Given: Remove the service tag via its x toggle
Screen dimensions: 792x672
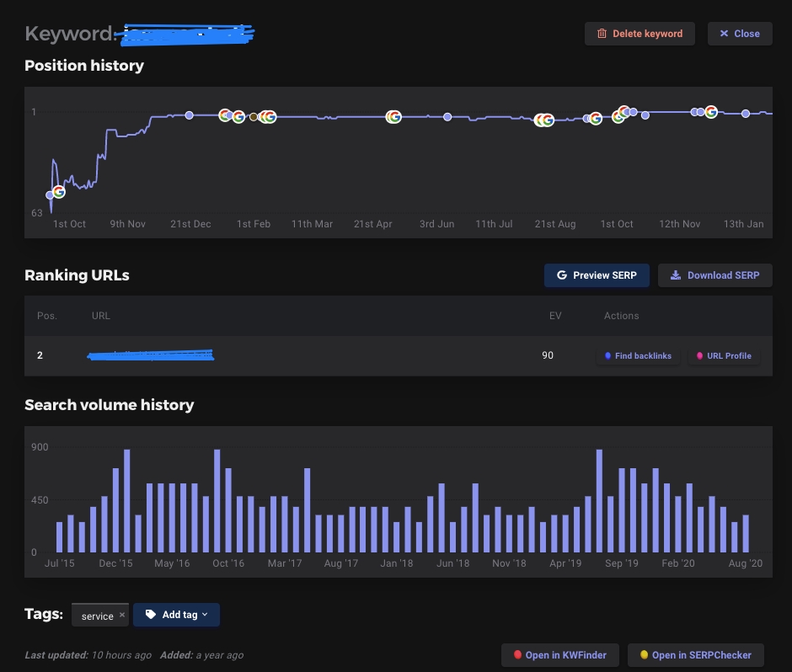Looking at the screenshot, I should [122, 614].
